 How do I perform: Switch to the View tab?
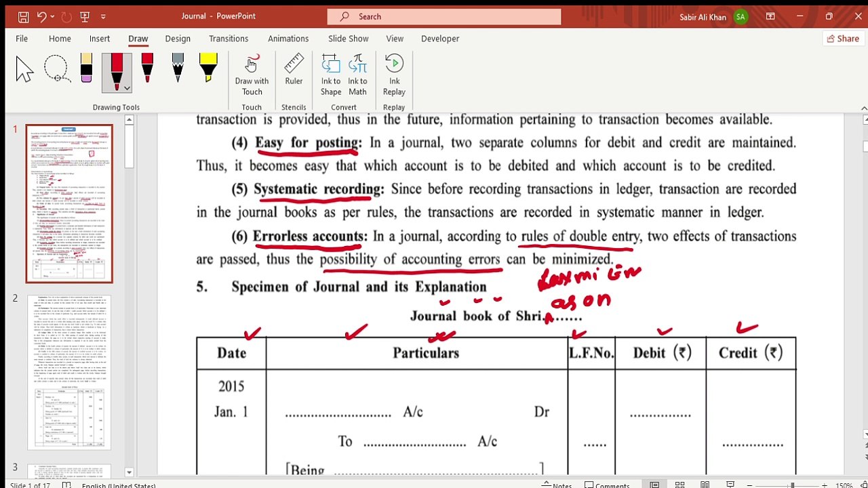(395, 39)
